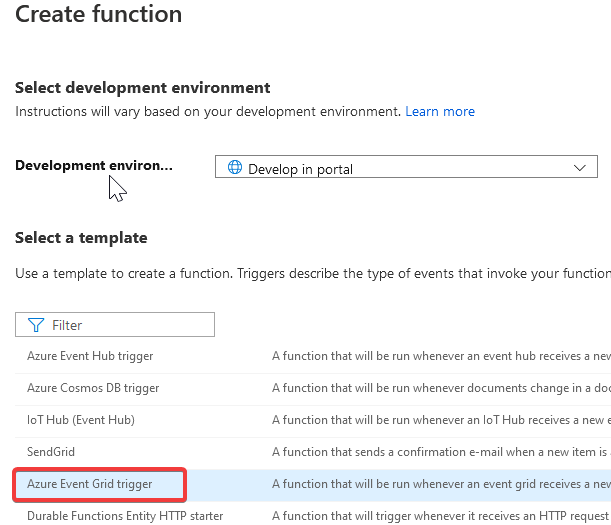Open the Develop in portal combo box
The width and height of the screenshot is (611, 525).
click(406, 167)
